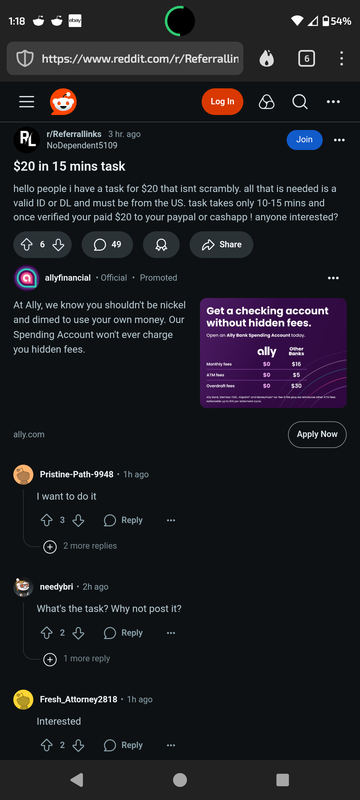360x800 pixels.
Task: Open the post's three-dot options beside Join
Action: (x=339, y=140)
